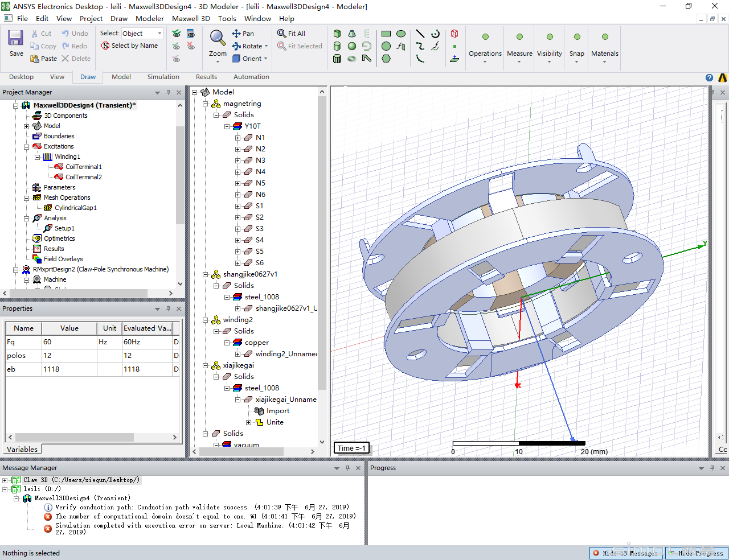Open the Snap dropdown
This screenshot has width=729, height=560.
pos(577,62)
